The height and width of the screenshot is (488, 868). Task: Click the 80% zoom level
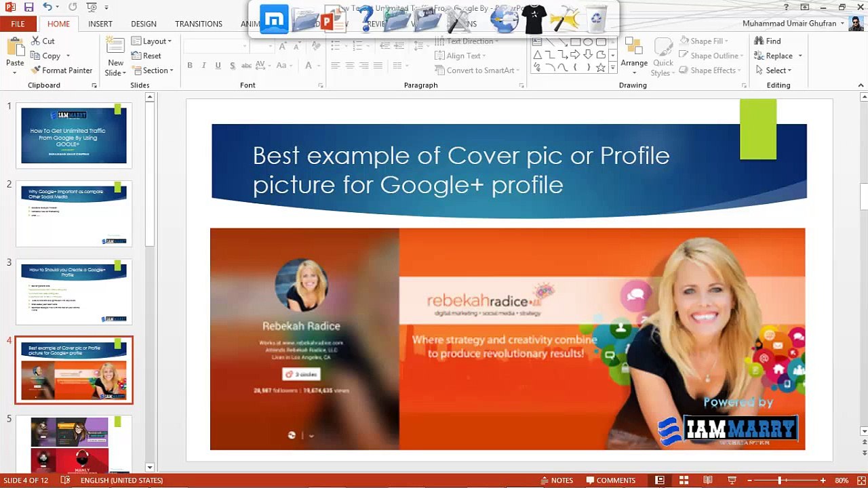pos(842,480)
